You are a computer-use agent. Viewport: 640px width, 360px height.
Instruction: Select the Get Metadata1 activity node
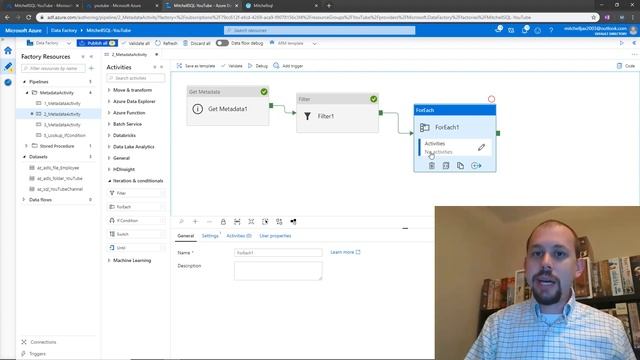coord(228,105)
